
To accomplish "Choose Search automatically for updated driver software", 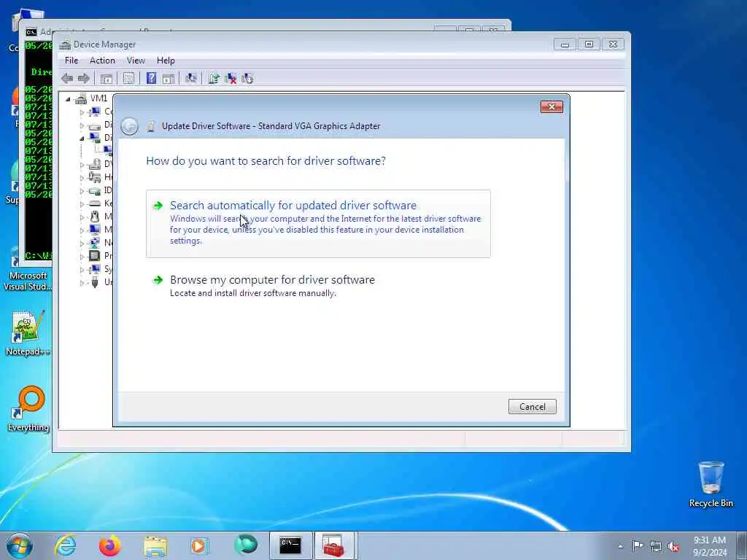I will (318, 224).
